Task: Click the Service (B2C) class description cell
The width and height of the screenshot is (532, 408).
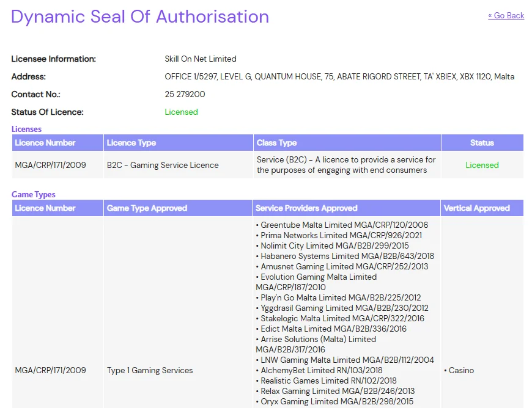Action: click(x=346, y=165)
